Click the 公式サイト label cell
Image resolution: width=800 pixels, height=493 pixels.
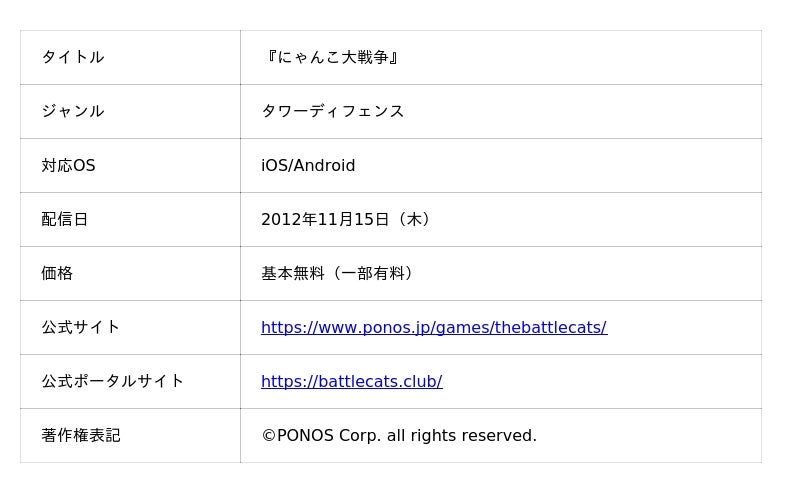click(131, 328)
